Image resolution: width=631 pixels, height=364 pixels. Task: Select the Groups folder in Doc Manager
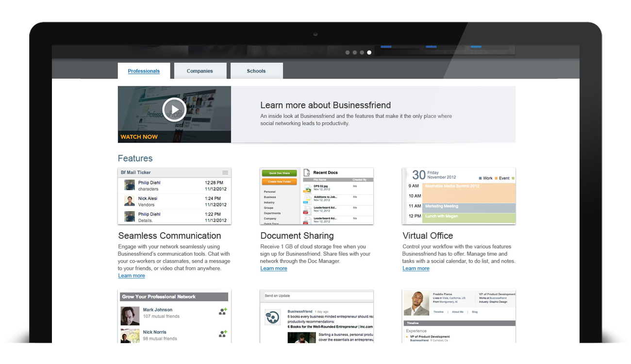(269, 208)
